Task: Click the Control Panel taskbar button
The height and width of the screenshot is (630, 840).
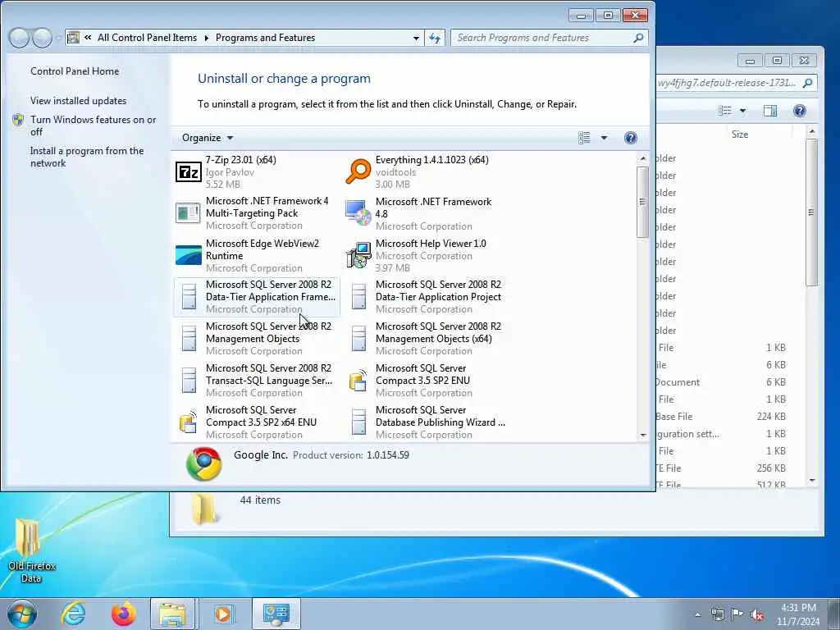Action: (x=276, y=614)
